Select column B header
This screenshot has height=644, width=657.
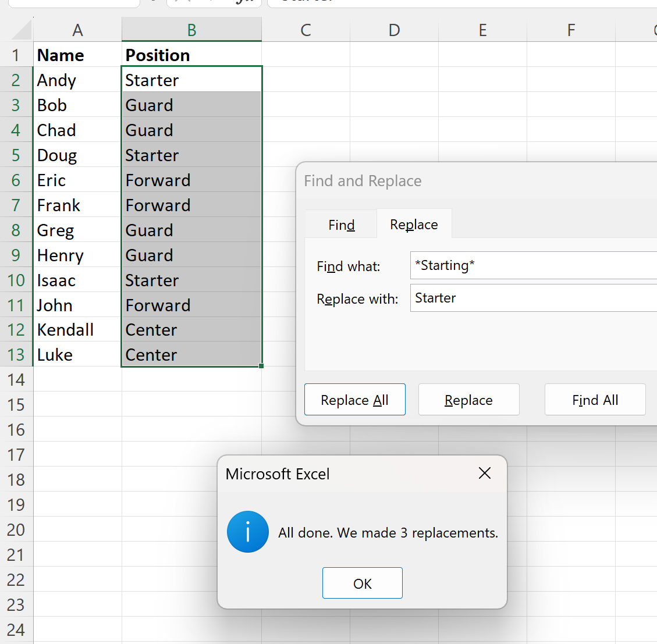191,30
